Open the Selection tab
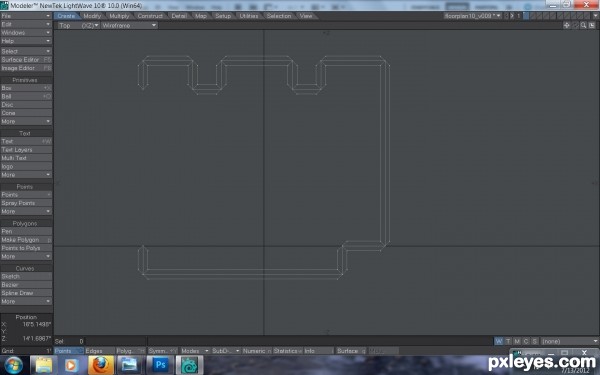This screenshot has width=600, height=375. click(x=279, y=16)
